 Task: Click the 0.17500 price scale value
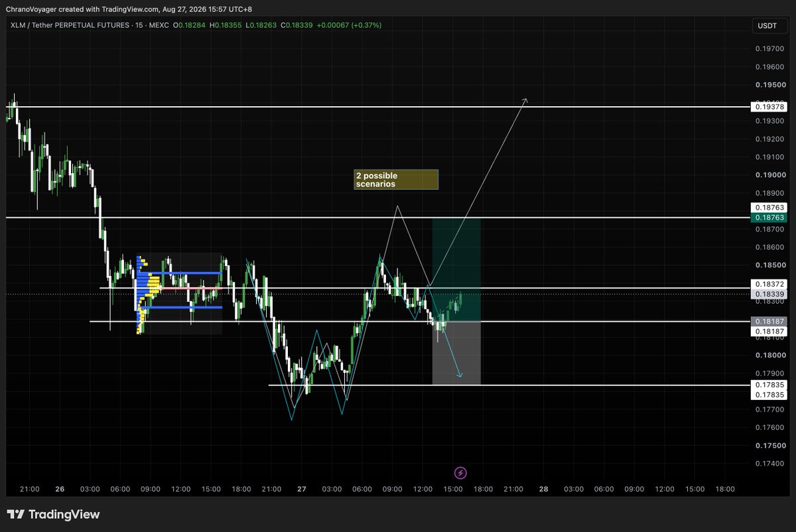tap(769, 445)
